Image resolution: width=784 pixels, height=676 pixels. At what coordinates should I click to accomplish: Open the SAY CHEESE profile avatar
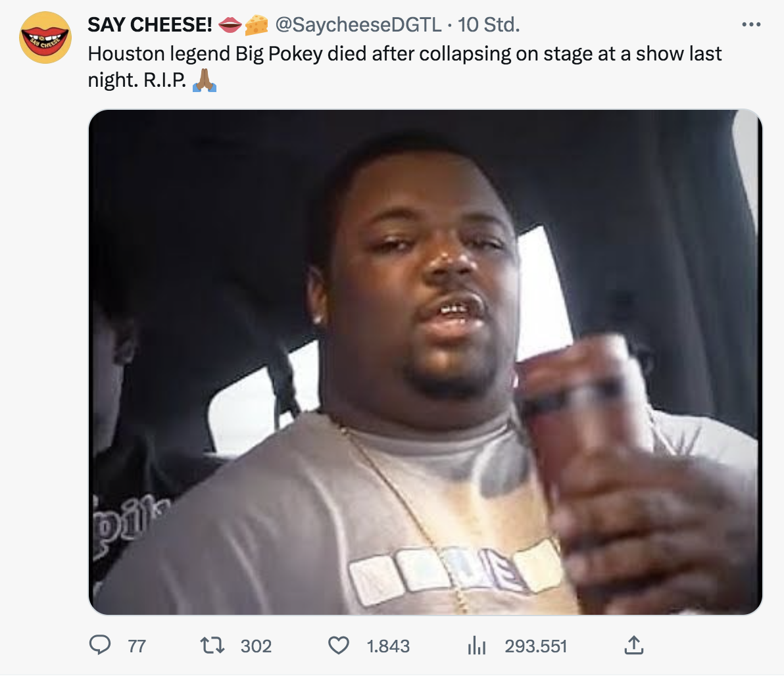click(45, 37)
